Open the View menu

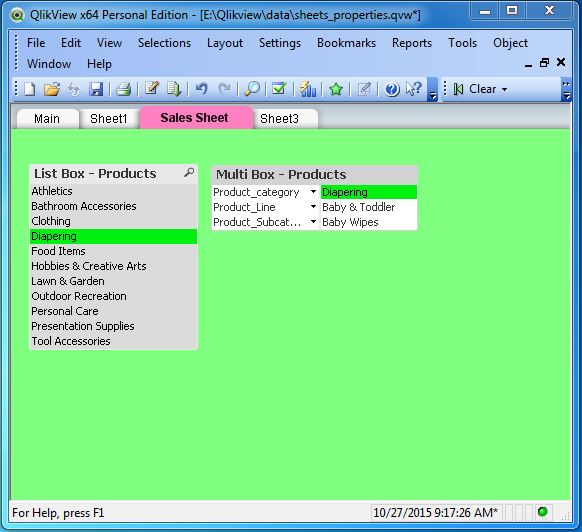(109, 43)
